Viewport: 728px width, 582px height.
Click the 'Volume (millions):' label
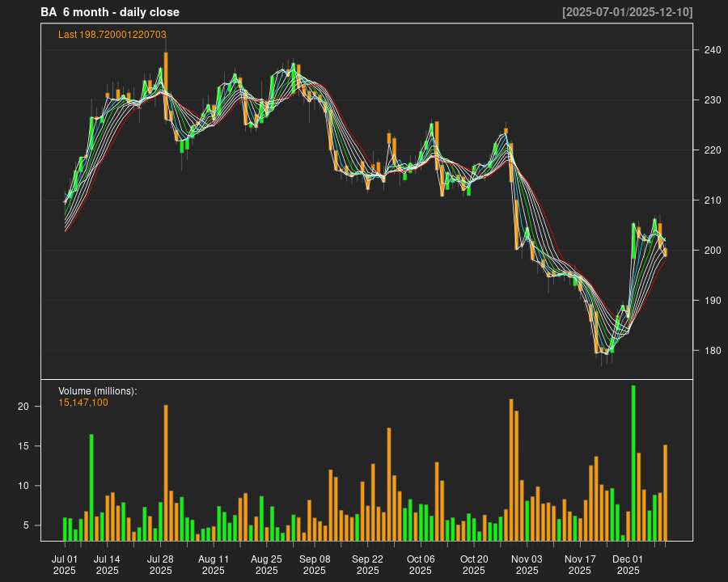pyautogui.click(x=98, y=391)
